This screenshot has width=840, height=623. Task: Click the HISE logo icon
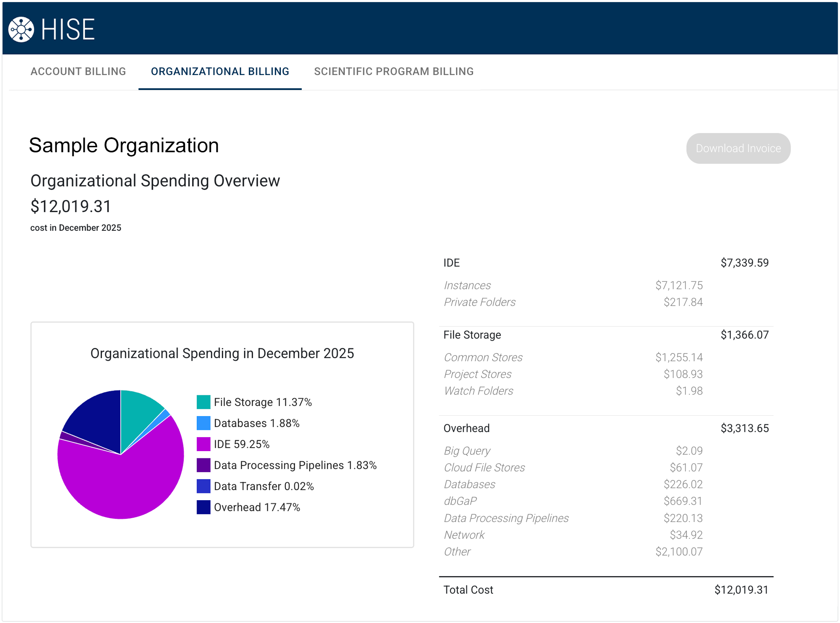[x=21, y=29]
